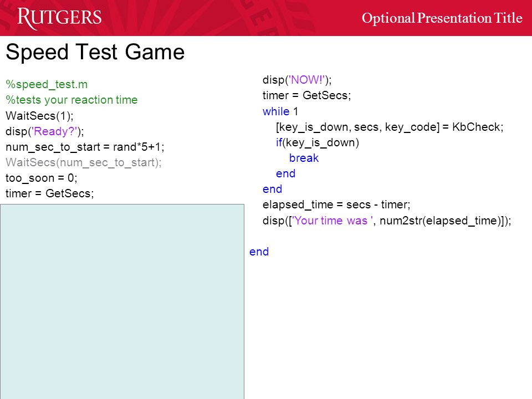Click the 'Speed Test Game' slide title

[x=95, y=52]
